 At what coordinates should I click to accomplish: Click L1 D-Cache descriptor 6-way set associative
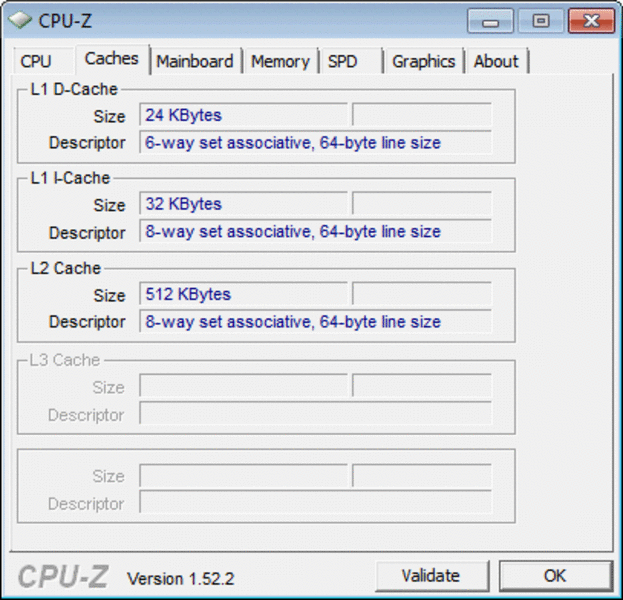tap(316, 142)
